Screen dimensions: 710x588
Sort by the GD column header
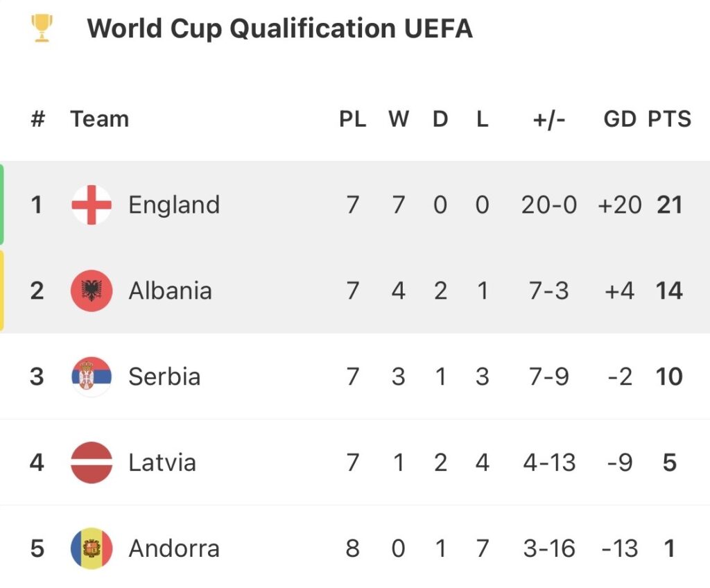tap(619, 119)
